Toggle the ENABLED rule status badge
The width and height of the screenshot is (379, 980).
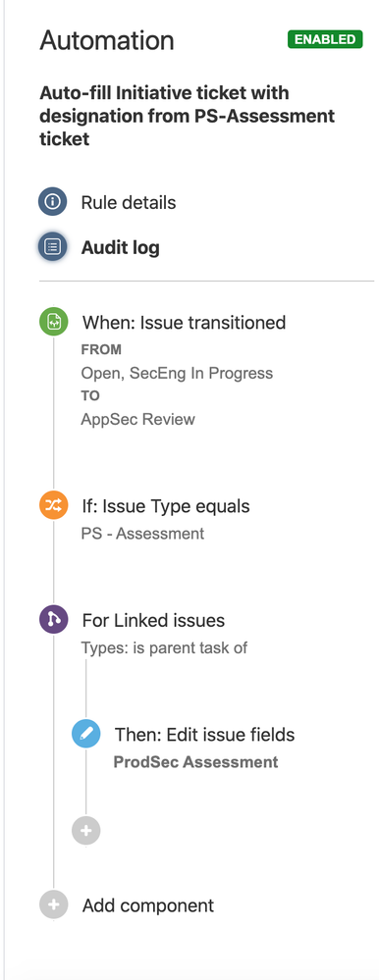(325, 39)
